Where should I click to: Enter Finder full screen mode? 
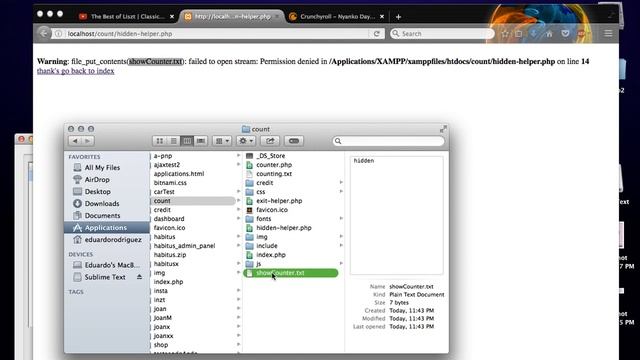coord(443,129)
